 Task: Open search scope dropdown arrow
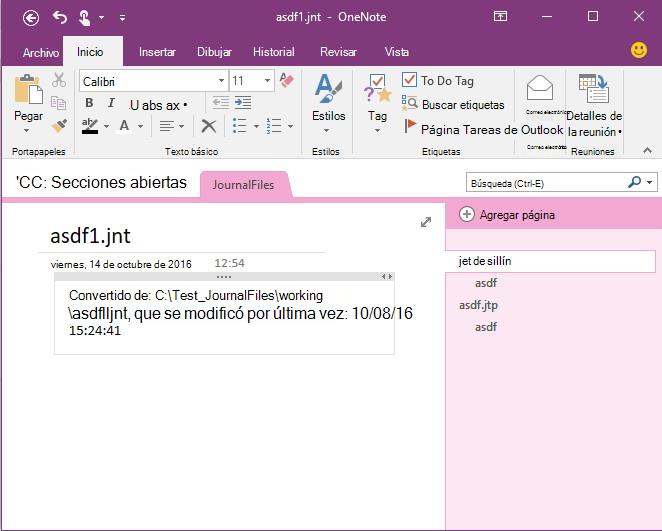pos(649,183)
